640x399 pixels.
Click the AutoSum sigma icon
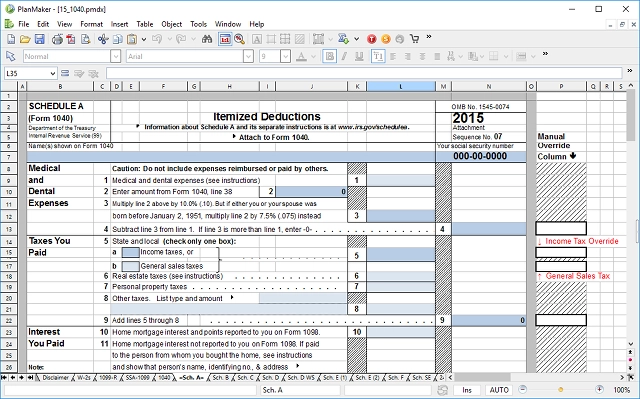click(x=343, y=39)
